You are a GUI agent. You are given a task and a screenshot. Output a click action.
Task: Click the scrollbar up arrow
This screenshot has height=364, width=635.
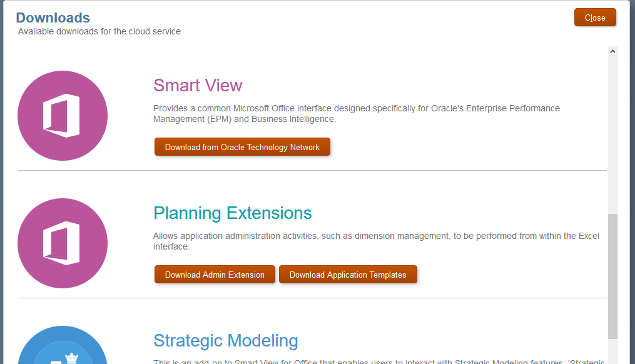[612, 51]
